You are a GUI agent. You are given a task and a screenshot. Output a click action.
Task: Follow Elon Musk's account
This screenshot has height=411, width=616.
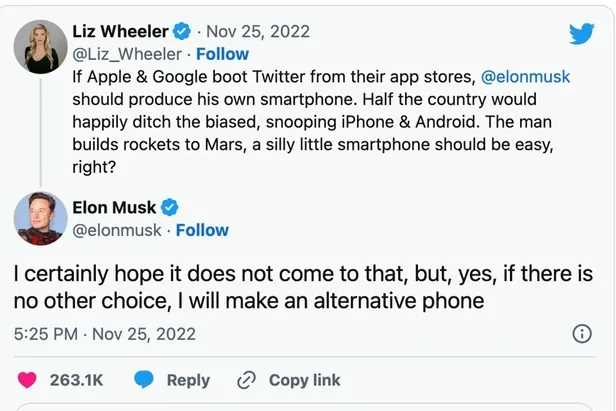coord(202,230)
